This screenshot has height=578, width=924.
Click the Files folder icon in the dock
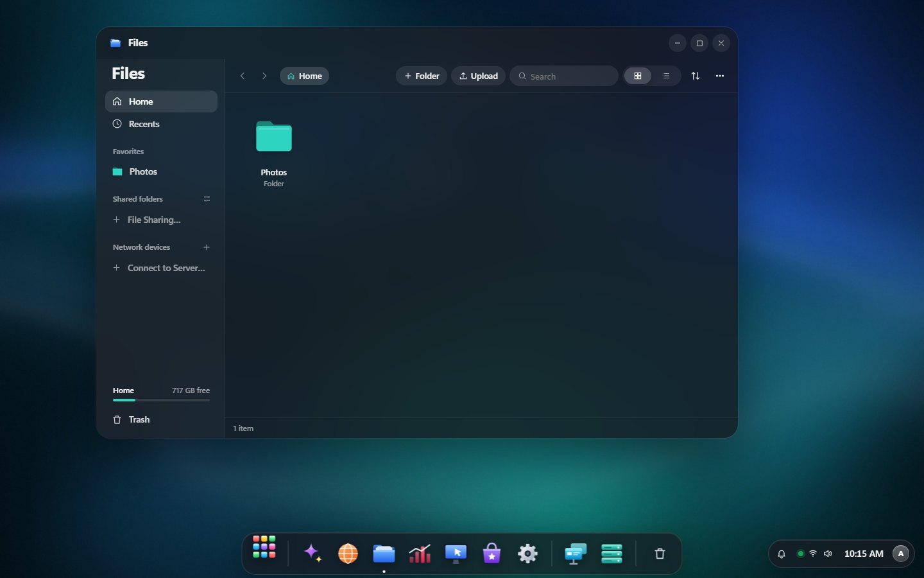[384, 554]
